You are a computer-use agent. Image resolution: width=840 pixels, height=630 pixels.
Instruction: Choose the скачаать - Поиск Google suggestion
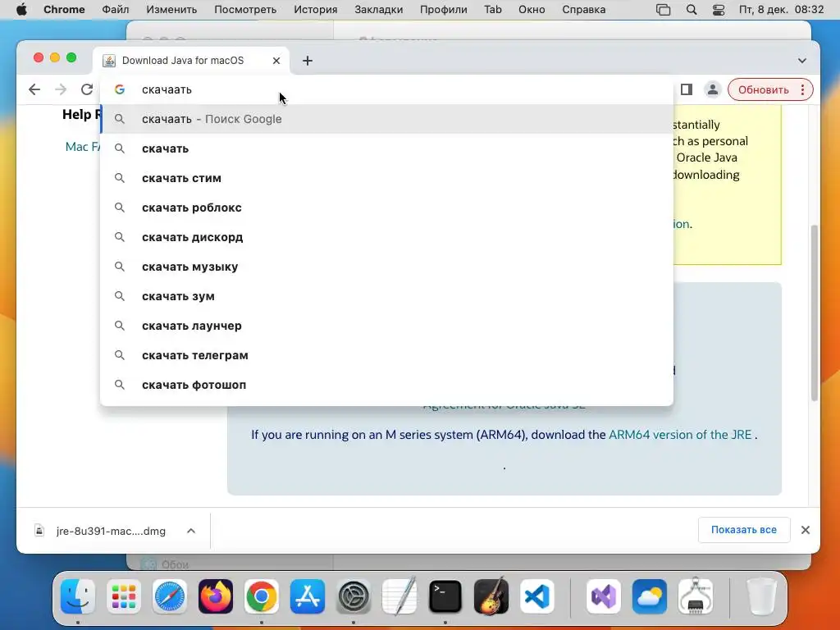point(387,119)
